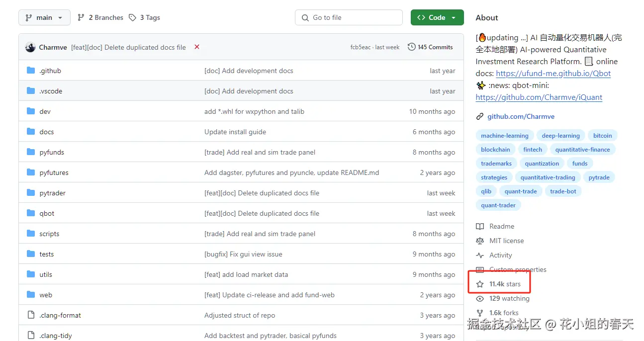This screenshot has width=644, height=341.
Task: Select the strategies topic tag
Action: coord(494,177)
